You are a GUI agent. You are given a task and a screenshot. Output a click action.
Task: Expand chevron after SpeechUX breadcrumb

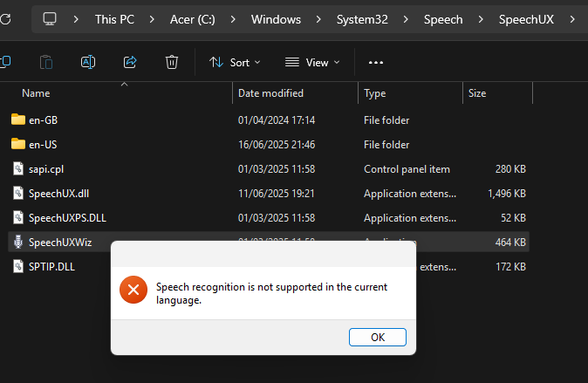click(572, 19)
